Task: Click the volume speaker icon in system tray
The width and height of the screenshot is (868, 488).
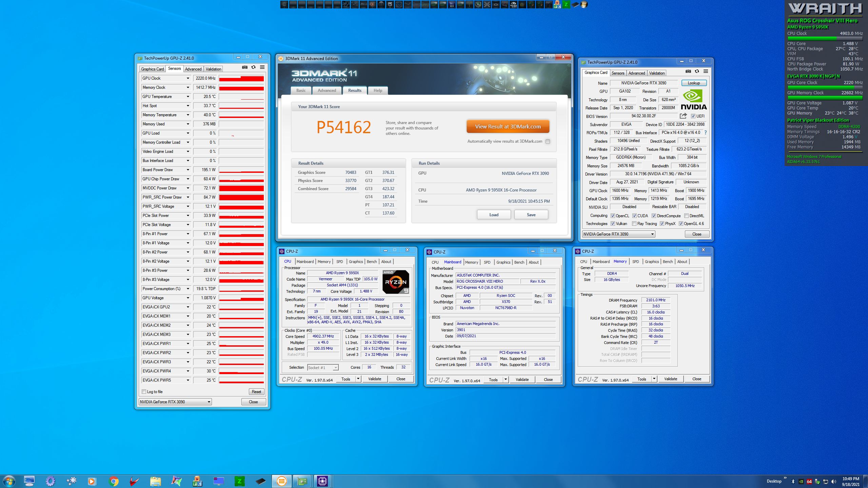Action: 834,482
